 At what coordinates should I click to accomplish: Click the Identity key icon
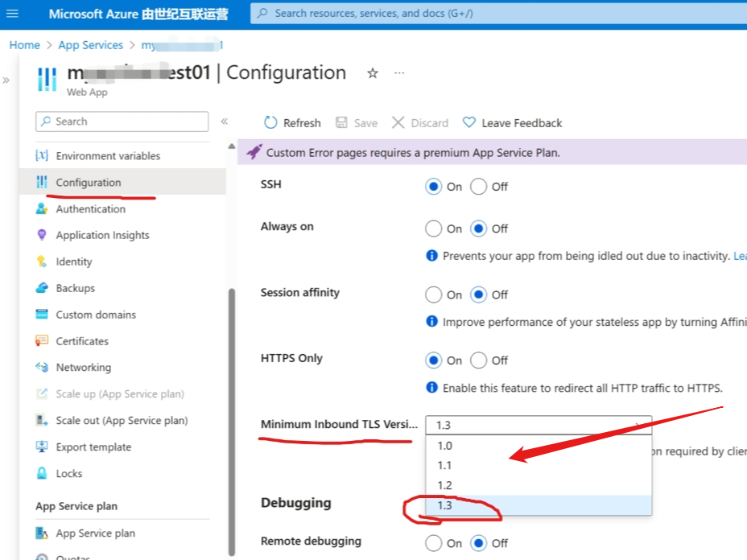pos(42,261)
